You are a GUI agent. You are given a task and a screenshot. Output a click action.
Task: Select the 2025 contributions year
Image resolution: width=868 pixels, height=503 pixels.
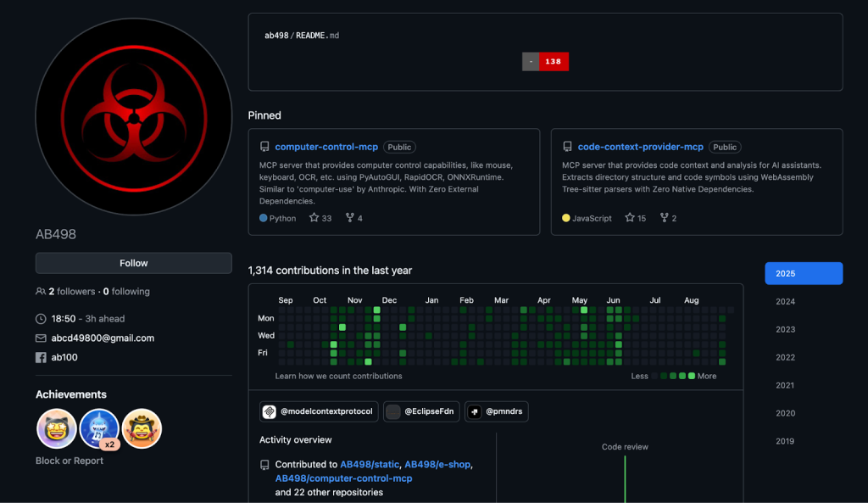point(803,273)
